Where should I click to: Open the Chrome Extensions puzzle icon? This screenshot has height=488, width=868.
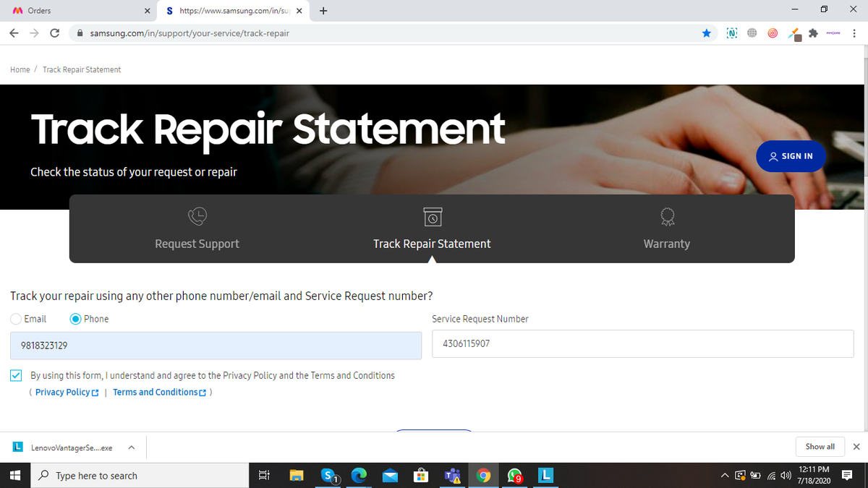[x=813, y=33]
